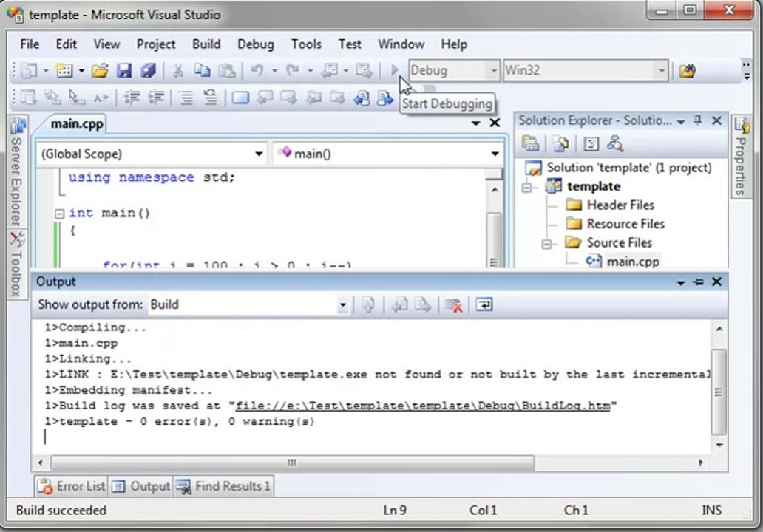This screenshot has width=763, height=532.
Task: Click the Copy toolbar icon
Action: (x=202, y=71)
